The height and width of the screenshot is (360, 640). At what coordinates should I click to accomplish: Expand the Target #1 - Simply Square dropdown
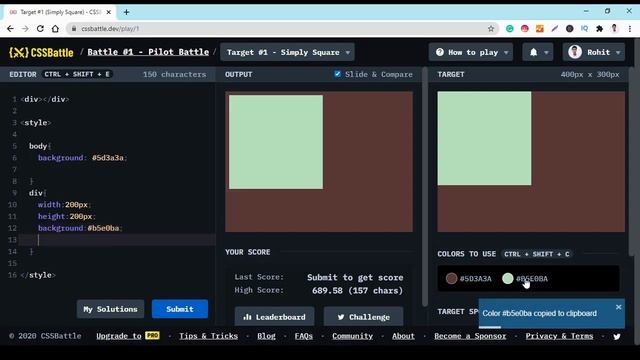(287, 52)
